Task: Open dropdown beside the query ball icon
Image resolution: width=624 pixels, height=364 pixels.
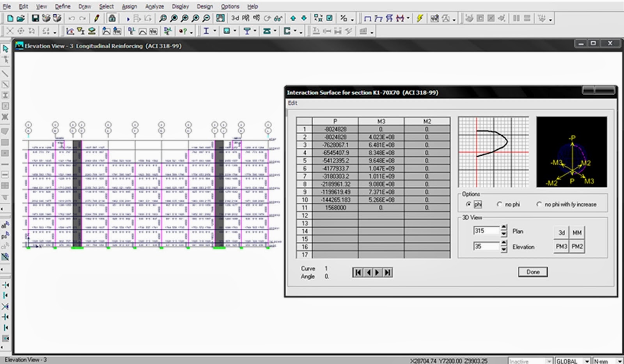Action: tap(191, 32)
